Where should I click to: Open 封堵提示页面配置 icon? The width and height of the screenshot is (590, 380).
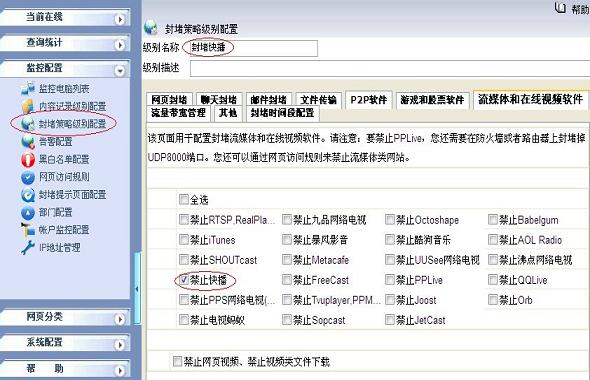28,195
